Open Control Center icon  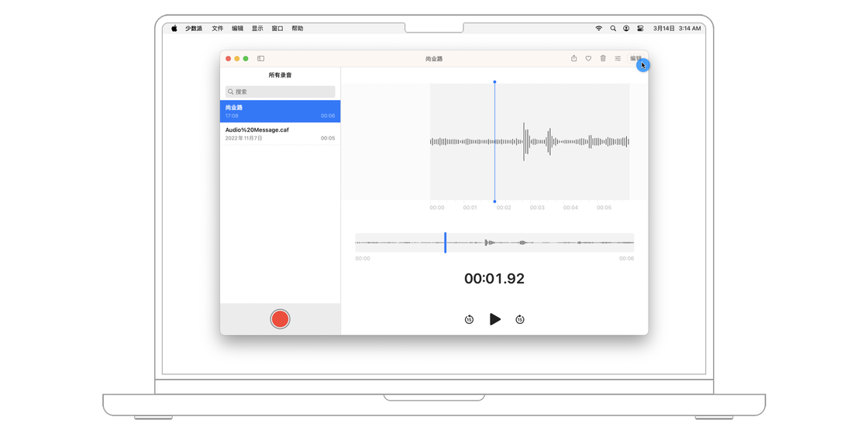(640, 28)
